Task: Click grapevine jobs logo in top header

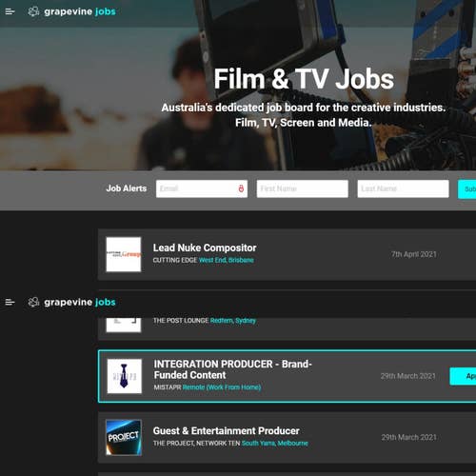Action: (x=72, y=11)
